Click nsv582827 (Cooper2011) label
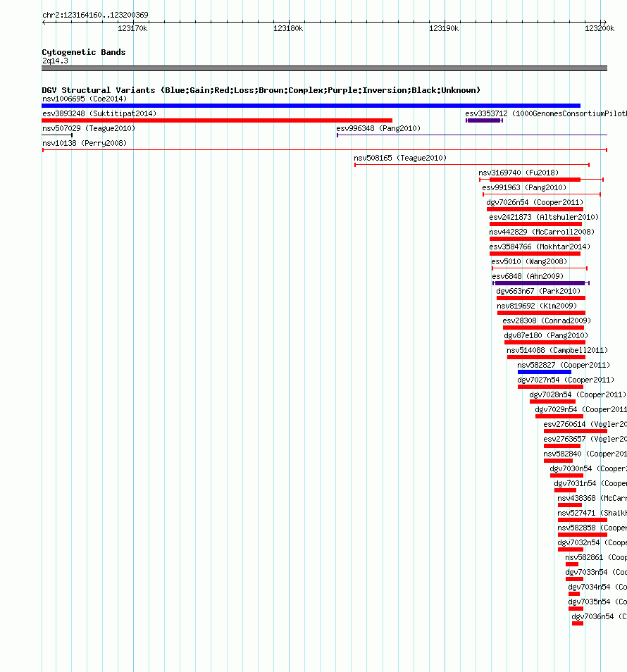This screenshot has height=672, width=627. pyautogui.click(x=564, y=365)
